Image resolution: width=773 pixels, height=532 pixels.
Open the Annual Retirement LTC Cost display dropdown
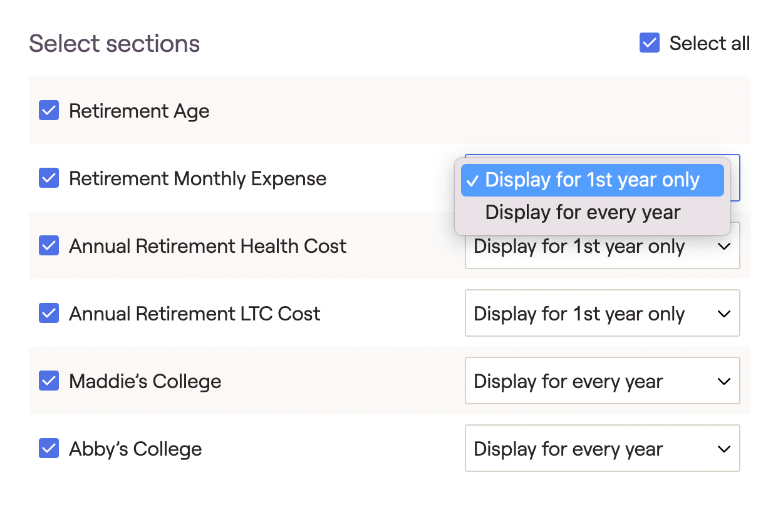(x=602, y=313)
